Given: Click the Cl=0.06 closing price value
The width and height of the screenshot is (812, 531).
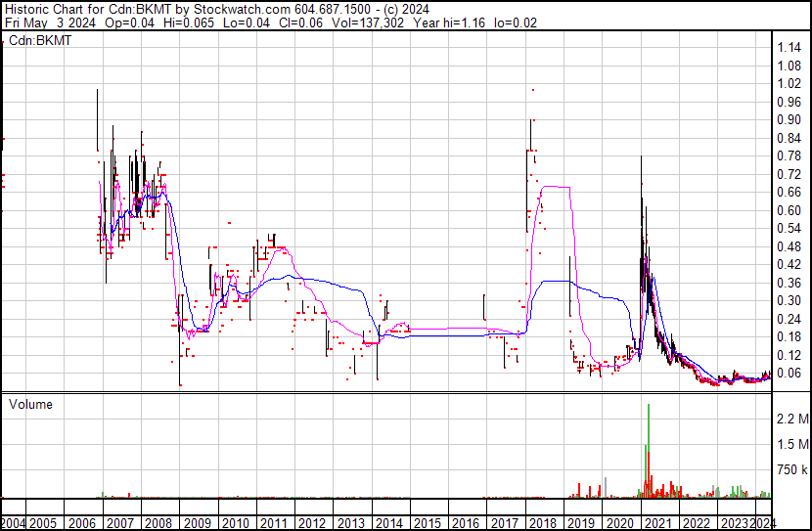Looking at the screenshot, I should [x=300, y=22].
